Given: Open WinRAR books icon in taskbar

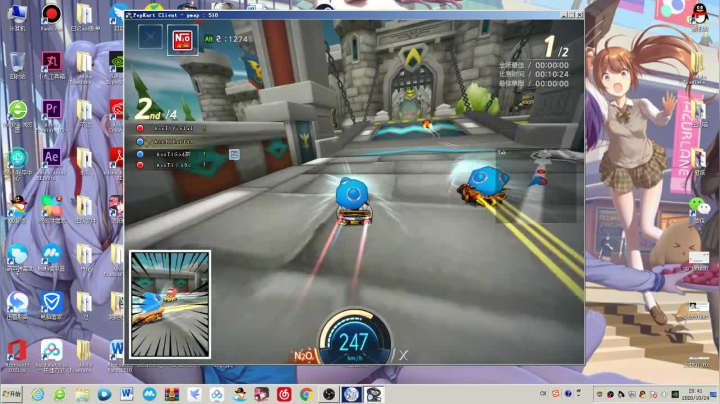Looking at the screenshot, I should click(x=172, y=394).
